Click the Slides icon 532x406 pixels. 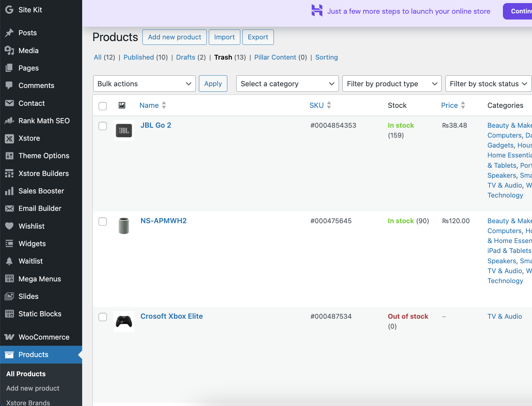[9, 296]
